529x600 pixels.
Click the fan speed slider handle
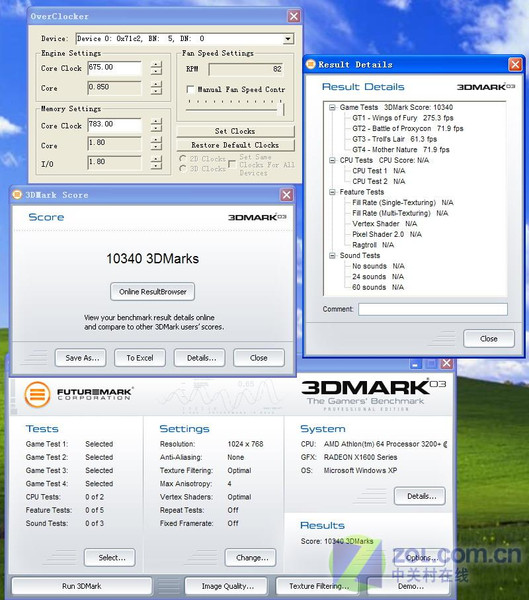(x=283, y=110)
